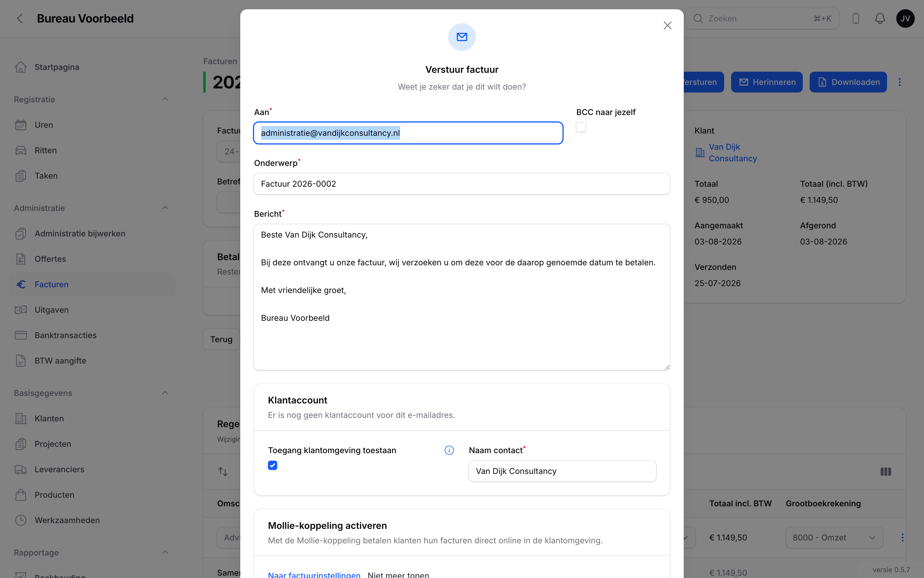Click the back arrow next to Bureau Voorbeeld
The height and width of the screenshot is (578, 924).
[x=20, y=18]
